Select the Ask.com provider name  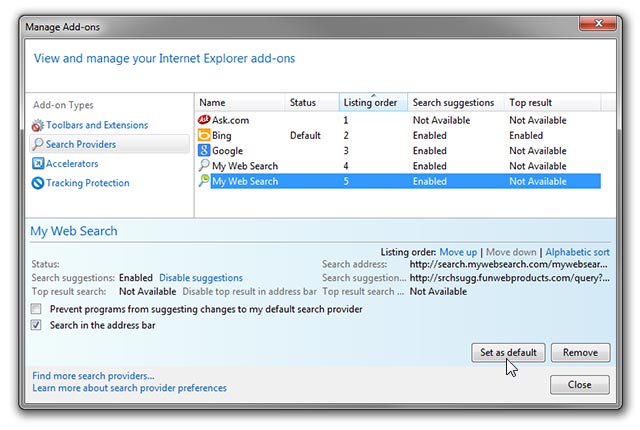click(230, 120)
